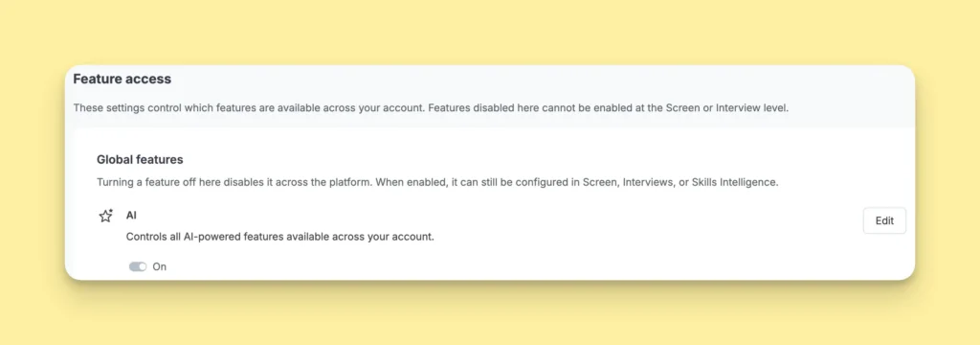Click the AI sparkle star icon
Viewport: 980px width, 345px height.
[x=106, y=216]
